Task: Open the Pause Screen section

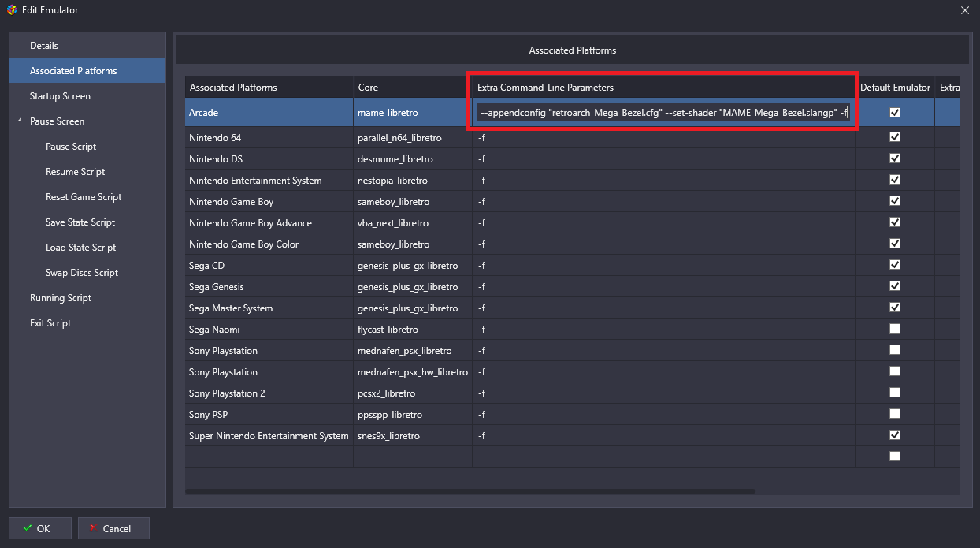Action: point(57,121)
